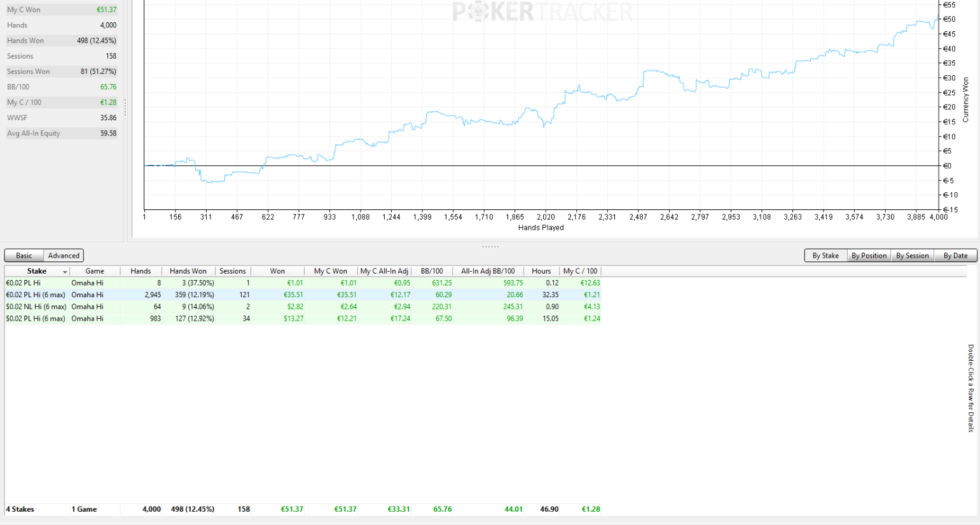
Task: Select the $0.02 NL Hi (6 max) row
Action: point(303,307)
